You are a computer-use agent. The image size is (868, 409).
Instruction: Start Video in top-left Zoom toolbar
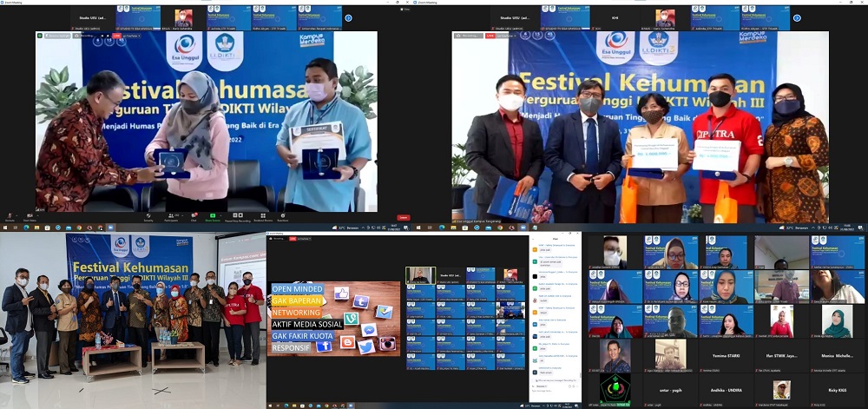(x=30, y=217)
